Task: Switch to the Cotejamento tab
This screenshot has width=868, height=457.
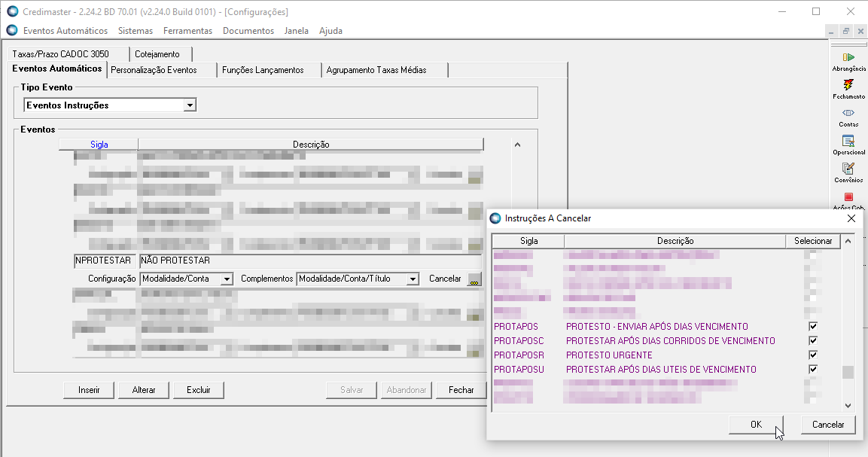Action: point(160,53)
